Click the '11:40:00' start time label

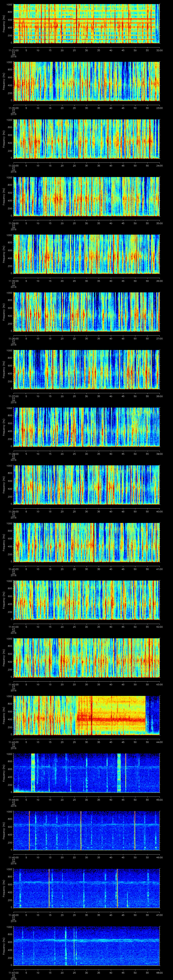[x=14, y=569]
